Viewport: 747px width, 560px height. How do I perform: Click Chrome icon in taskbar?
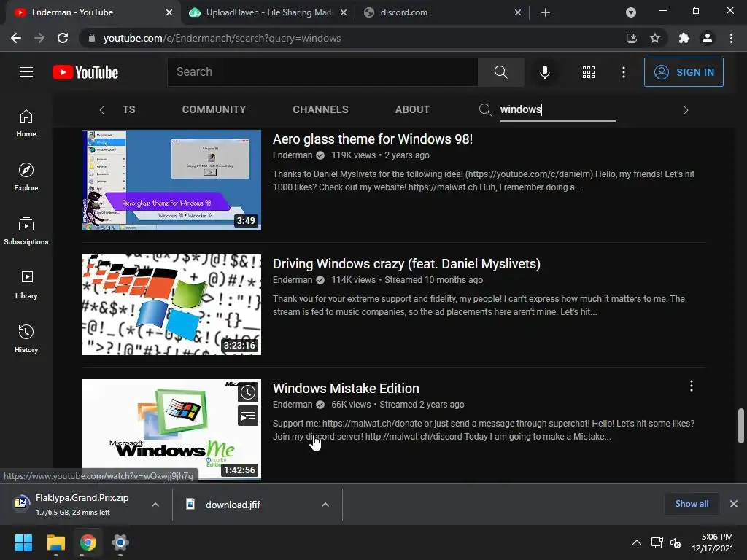[88, 542]
